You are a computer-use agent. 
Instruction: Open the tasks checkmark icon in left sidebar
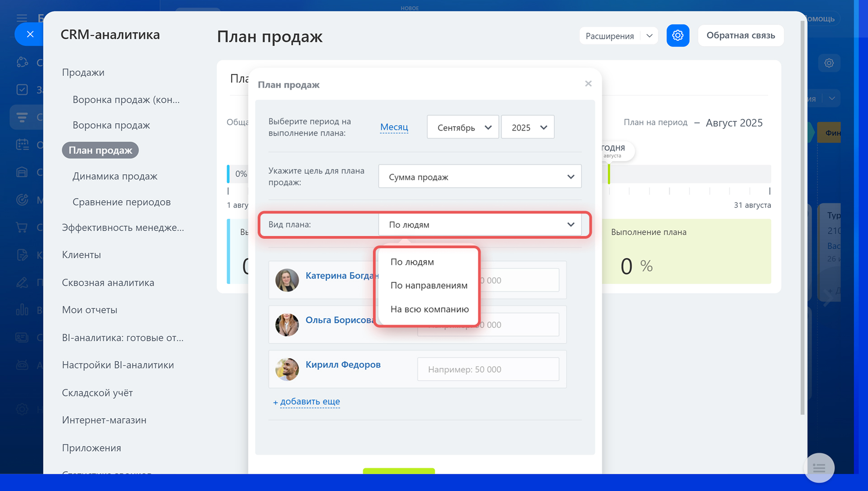pyautogui.click(x=22, y=90)
